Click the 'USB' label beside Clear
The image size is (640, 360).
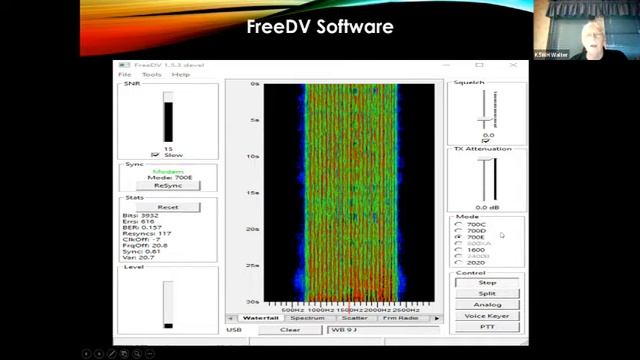(234, 330)
